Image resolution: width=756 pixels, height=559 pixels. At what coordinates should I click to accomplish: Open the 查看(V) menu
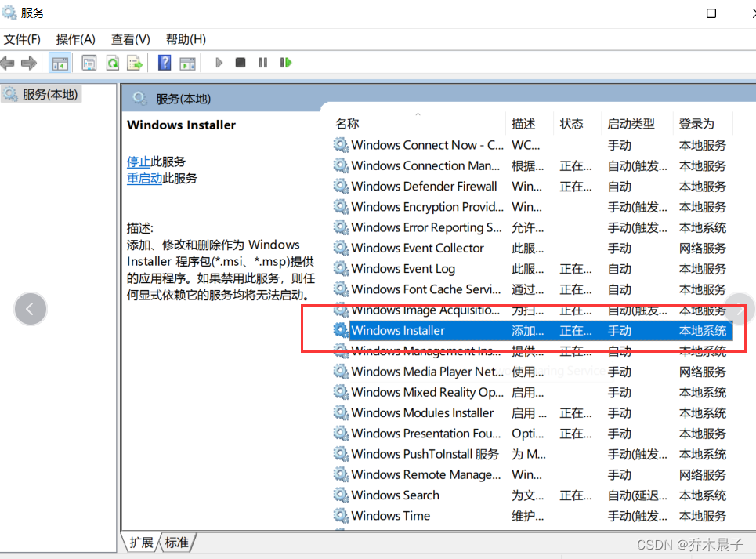tap(131, 39)
